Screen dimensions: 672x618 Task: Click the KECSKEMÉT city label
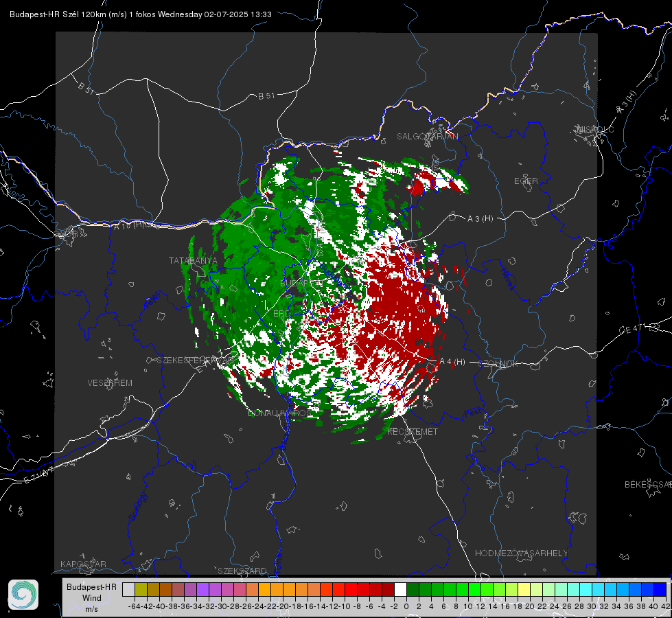[413, 432]
